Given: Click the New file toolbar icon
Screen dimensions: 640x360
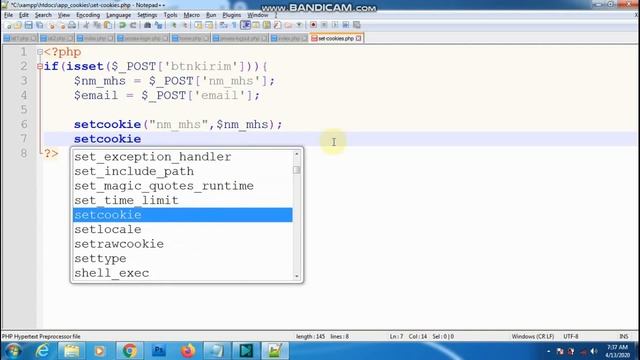Looking at the screenshot, I should click(8, 25).
